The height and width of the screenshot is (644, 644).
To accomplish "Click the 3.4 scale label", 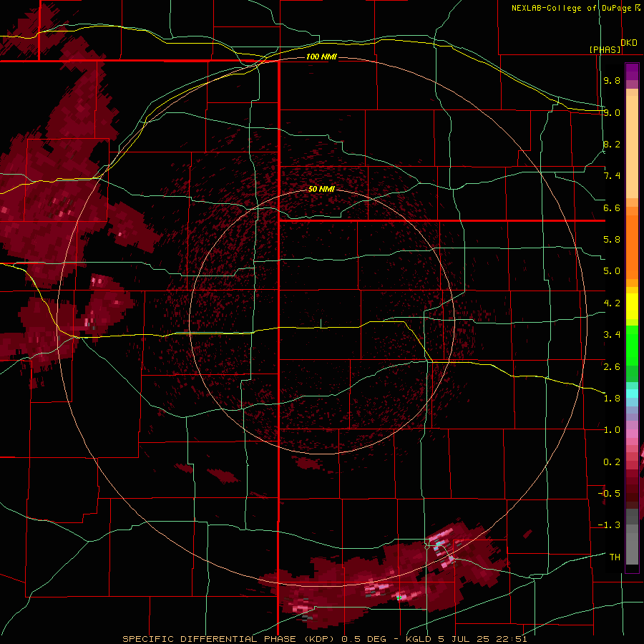I will click(612, 335).
